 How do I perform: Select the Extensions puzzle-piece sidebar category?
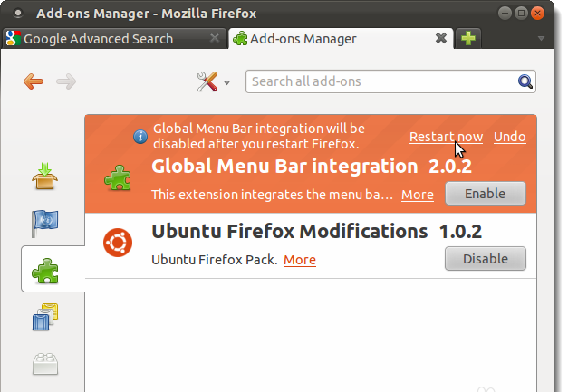(45, 269)
